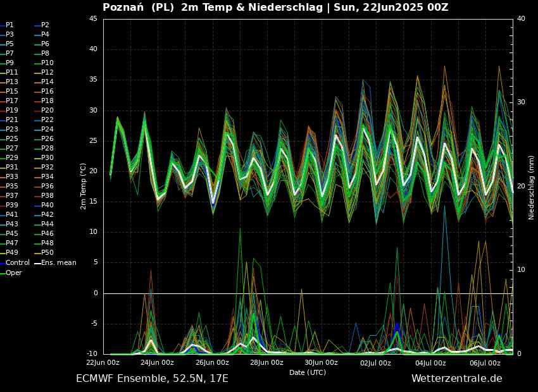The image size is (538, 392).
Task: Click the "26Jun 00z" axis label
Action: tap(213, 362)
